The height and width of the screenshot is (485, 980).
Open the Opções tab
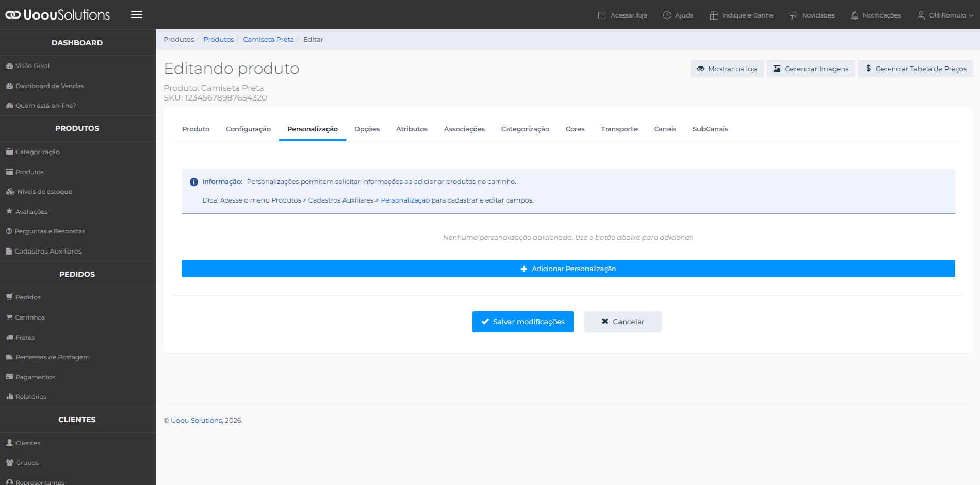[x=367, y=129]
